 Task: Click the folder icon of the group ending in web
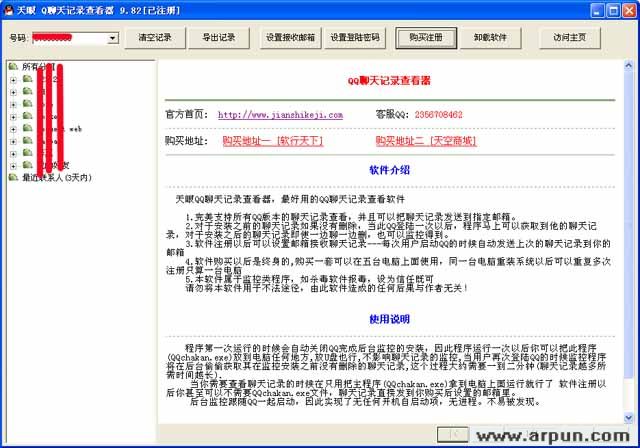click(x=27, y=128)
